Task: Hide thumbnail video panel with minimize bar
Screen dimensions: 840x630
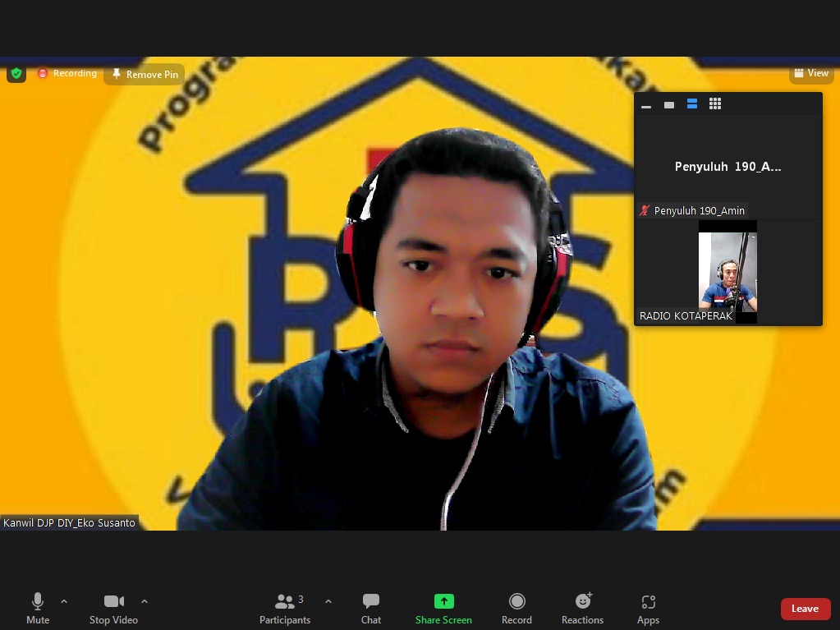Action: pos(646,105)
